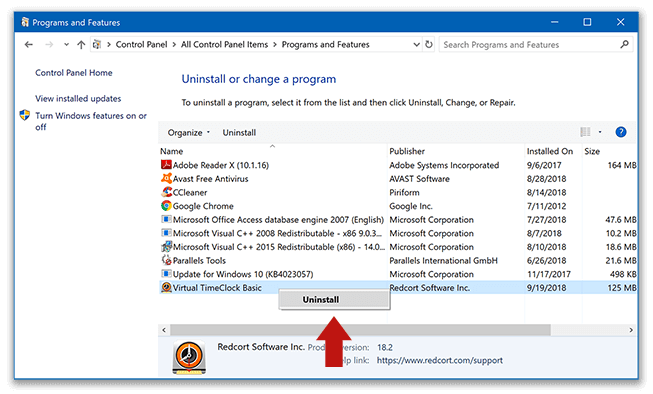653x394 pixels.
Task: Go back with the back arrow
Action: (28, 45)
